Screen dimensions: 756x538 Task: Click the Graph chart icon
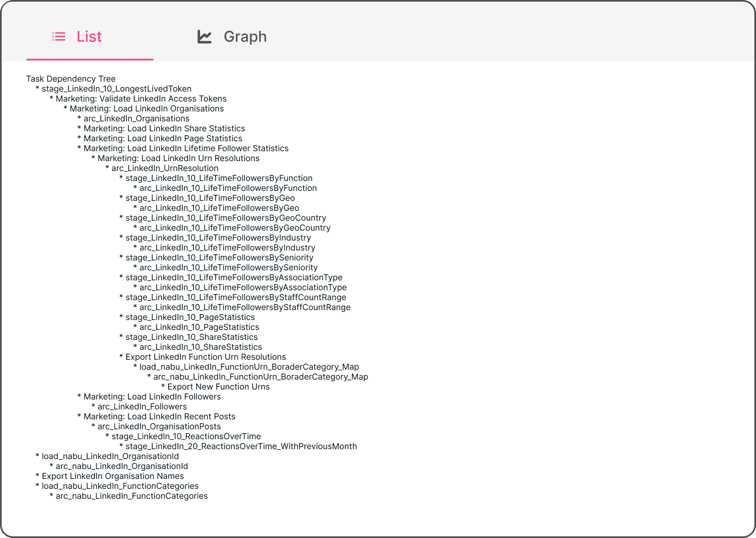tap(205, 36)
